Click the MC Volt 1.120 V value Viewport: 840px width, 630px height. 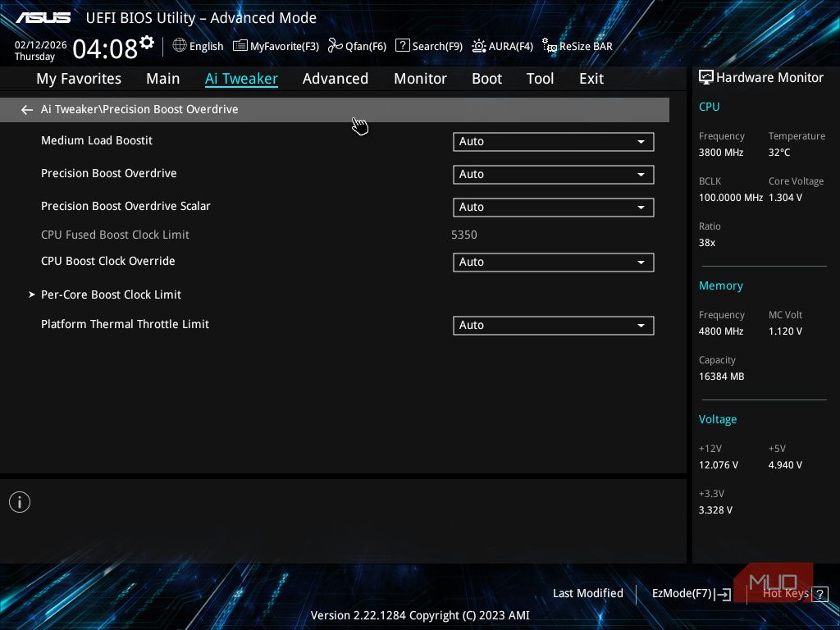(x=785, y=331)
